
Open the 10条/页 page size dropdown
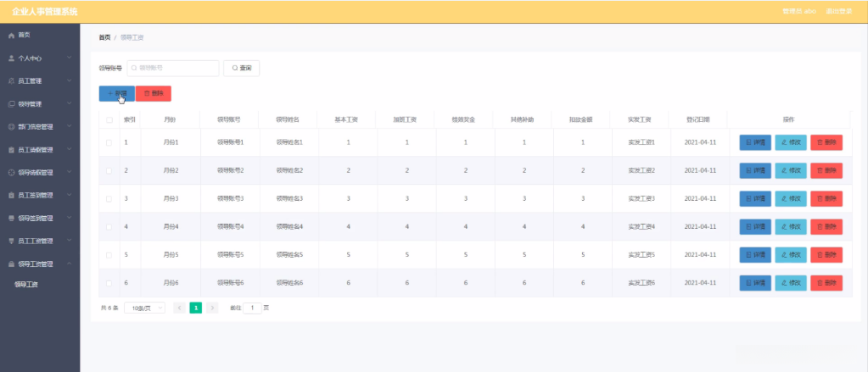point(144,308)
